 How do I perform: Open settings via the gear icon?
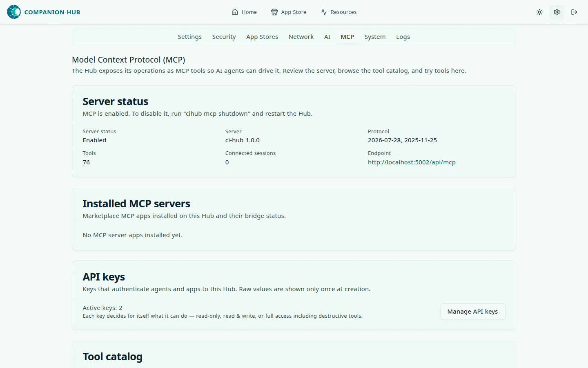tap(557, 12)
